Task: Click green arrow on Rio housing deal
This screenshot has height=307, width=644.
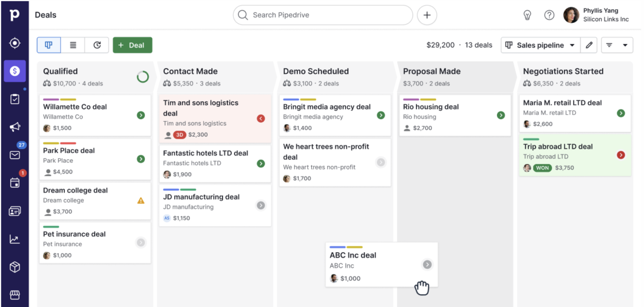Action: 501,115
